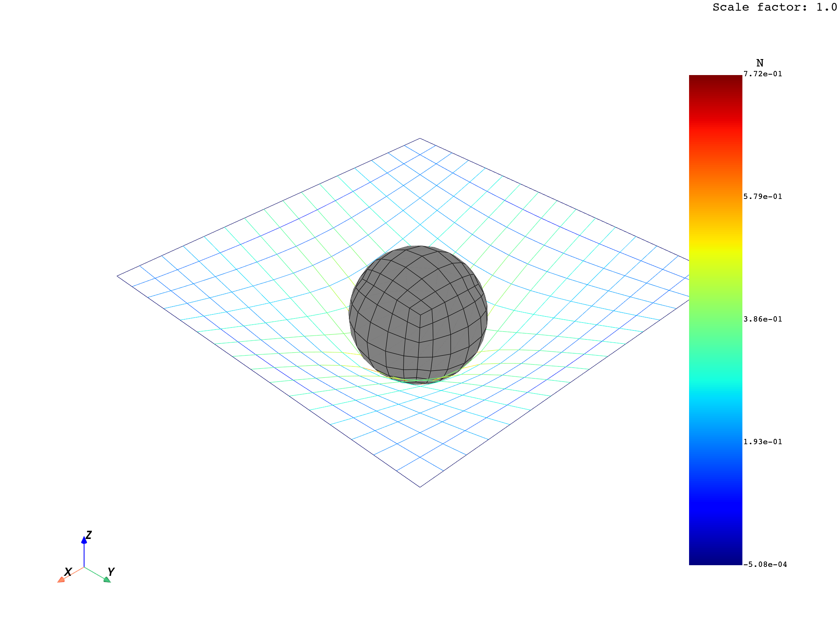The width and height of the screenshot is (840, 630).
Task: Click the legend value 3.86e-01
Action: [x=762, y=320]
